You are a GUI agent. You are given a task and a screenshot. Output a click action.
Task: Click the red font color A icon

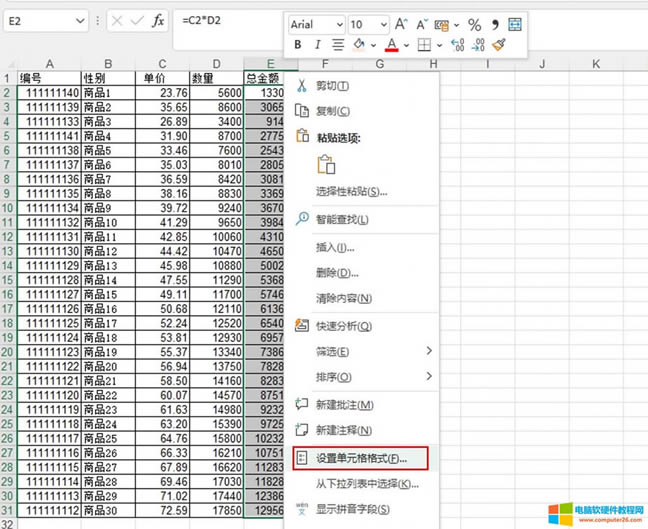point(391,44)
